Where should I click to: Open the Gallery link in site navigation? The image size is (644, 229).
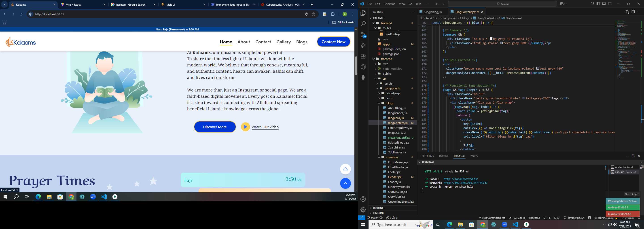click(284, 42)
